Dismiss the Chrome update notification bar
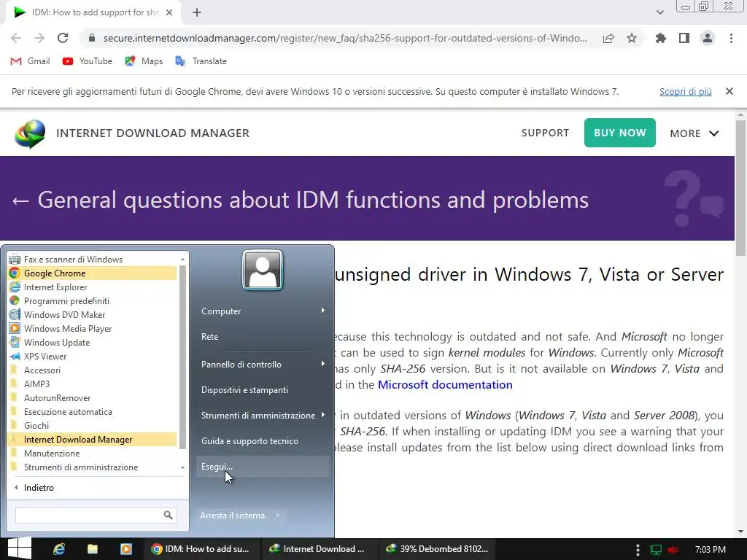The image size is (747, 560). coord(729,91)
